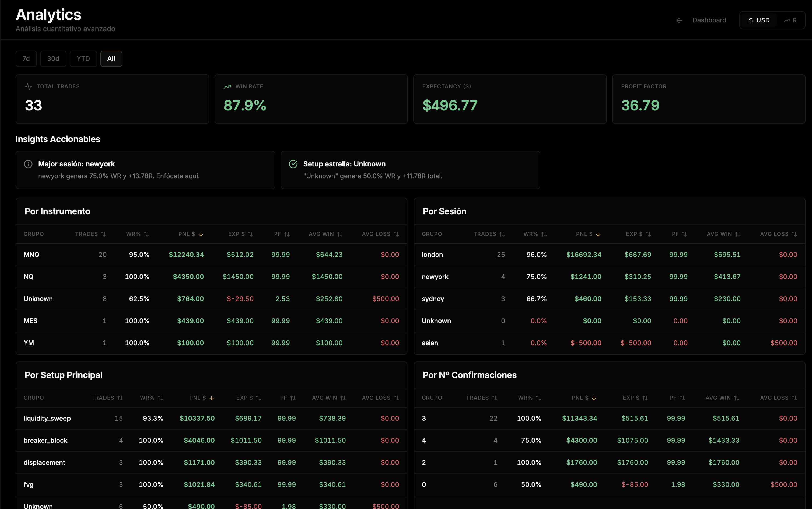
Task: Sort Por Instrumento by TRADES
Action: [90, 234]
